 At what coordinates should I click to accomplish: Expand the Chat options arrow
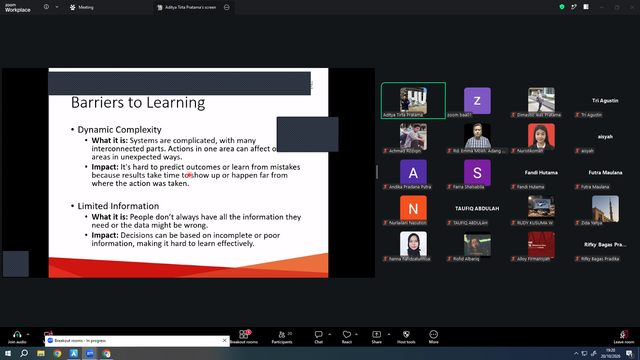click(329, 334)
